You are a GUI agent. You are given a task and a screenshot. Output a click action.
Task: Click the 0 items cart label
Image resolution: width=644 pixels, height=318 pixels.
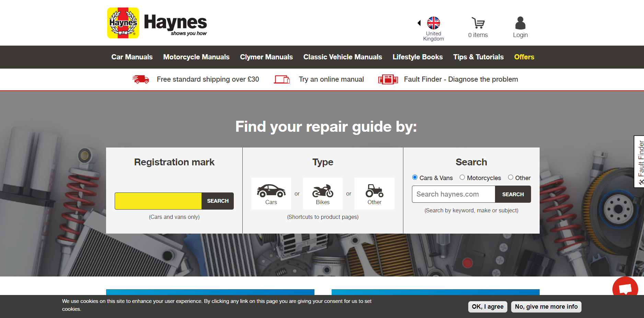tap(478, 35)
